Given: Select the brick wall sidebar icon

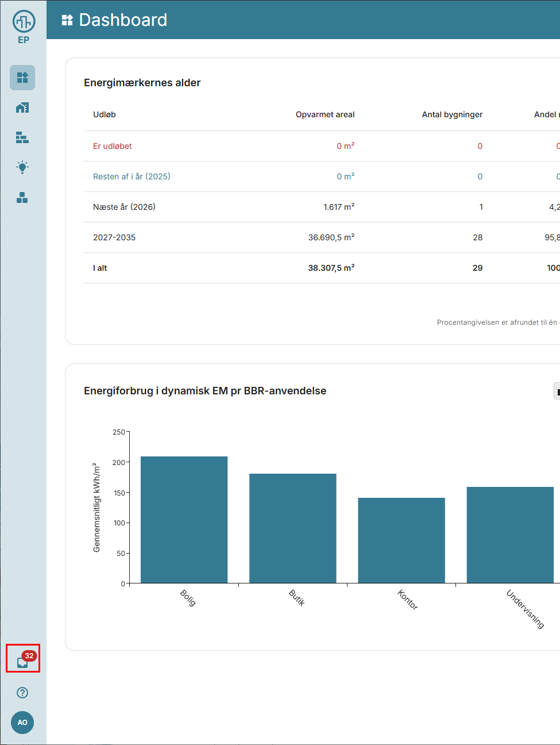Looking at the screenshot, I should tap(22, 137).
